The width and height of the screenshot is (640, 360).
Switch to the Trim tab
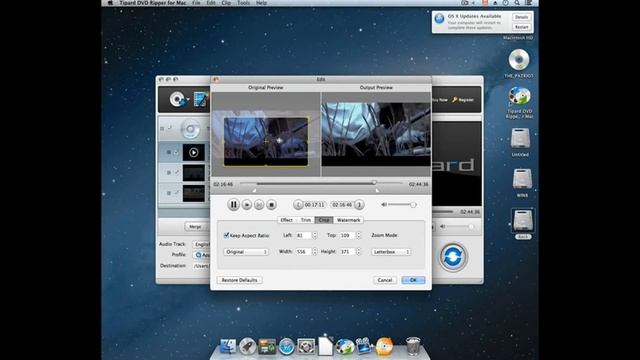(306, 220)
